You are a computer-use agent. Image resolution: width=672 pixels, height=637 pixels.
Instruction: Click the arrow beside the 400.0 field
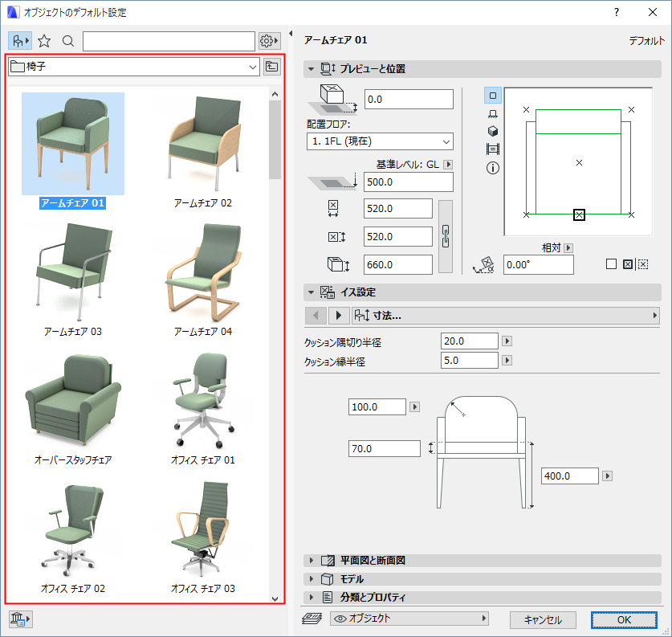click(x=607, y=476)
